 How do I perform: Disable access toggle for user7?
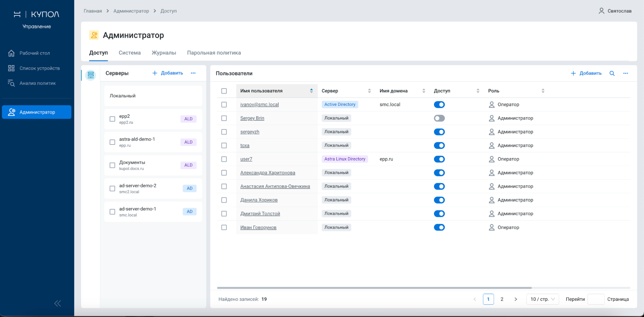point(439,159)
